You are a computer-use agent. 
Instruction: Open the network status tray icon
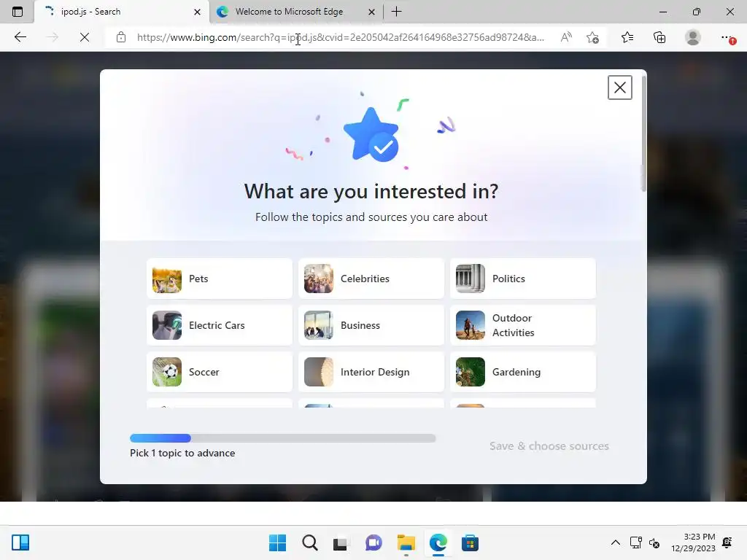click(635, 542)
